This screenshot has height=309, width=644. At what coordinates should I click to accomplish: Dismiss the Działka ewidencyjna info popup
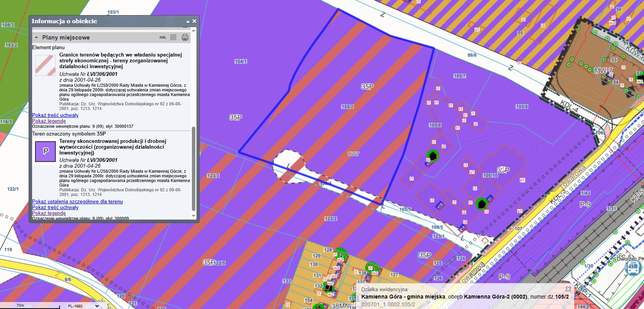(x=568, y=289)
